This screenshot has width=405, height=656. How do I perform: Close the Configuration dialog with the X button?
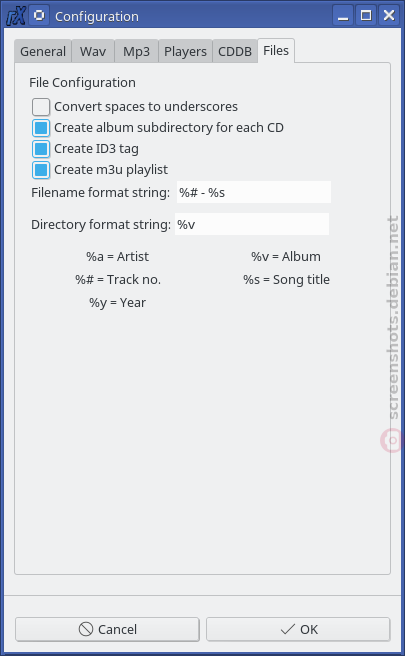coord(389,16)
